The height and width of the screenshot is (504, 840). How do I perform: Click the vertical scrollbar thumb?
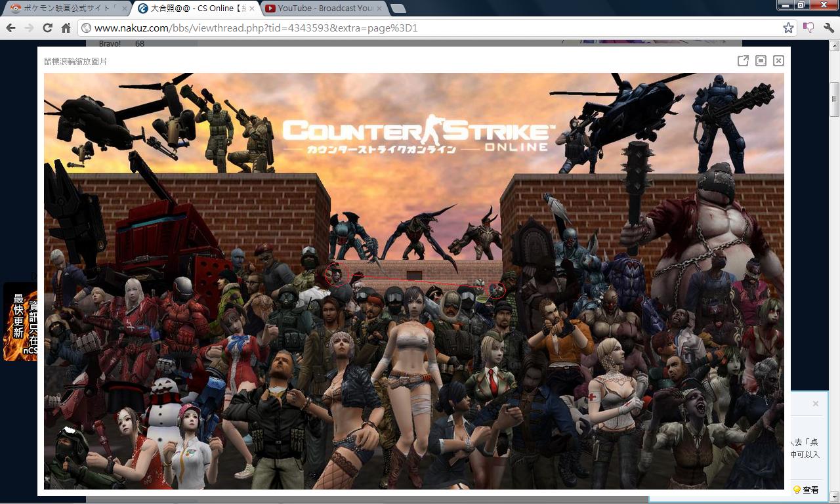[835, 100]
